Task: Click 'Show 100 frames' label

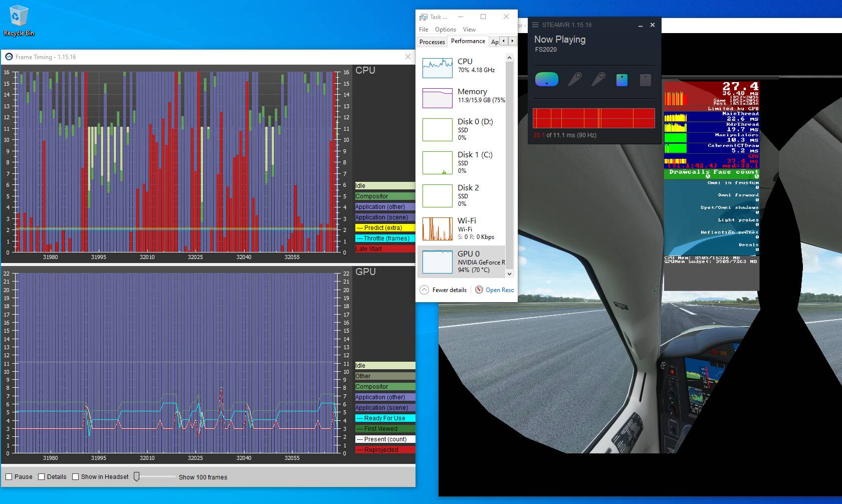Action: click(203, 477)
